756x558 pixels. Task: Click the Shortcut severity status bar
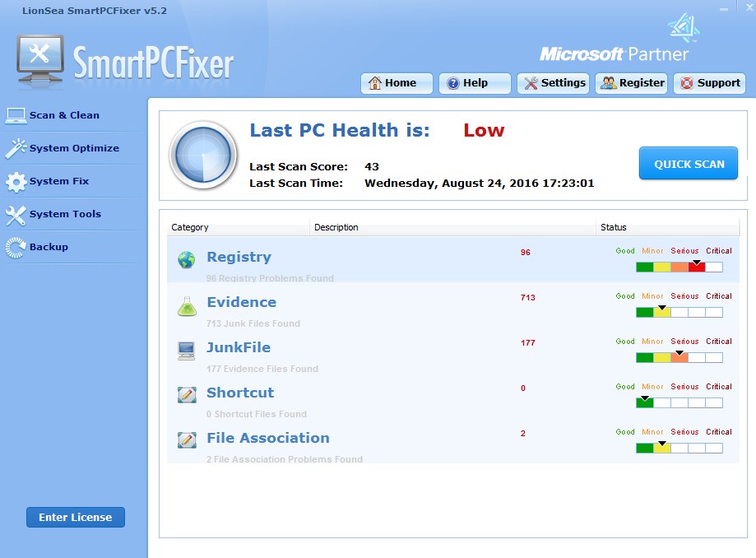pos(679,402)
